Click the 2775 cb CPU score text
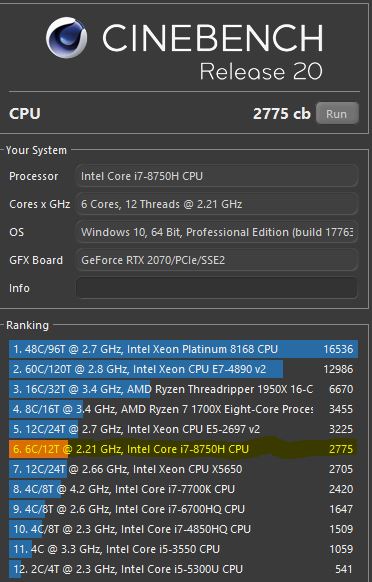Viewport: 372px width, 582px height. click(x=281, y=114)
